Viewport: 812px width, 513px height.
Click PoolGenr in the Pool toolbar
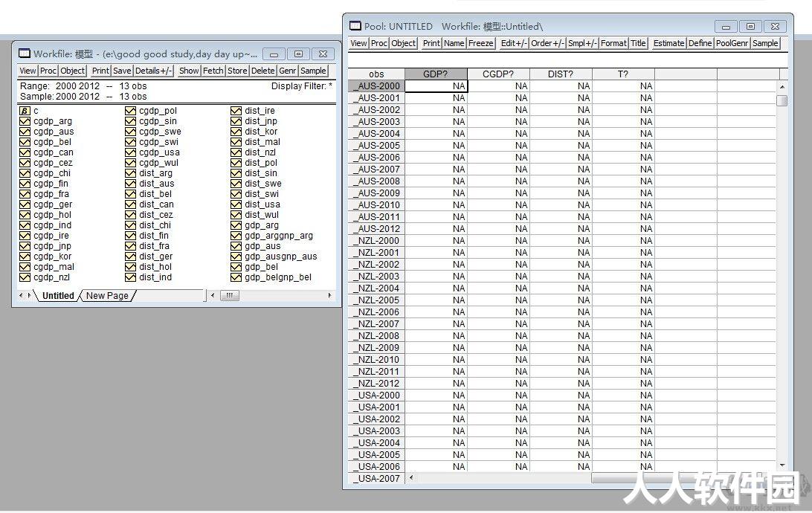click(732, 43)
